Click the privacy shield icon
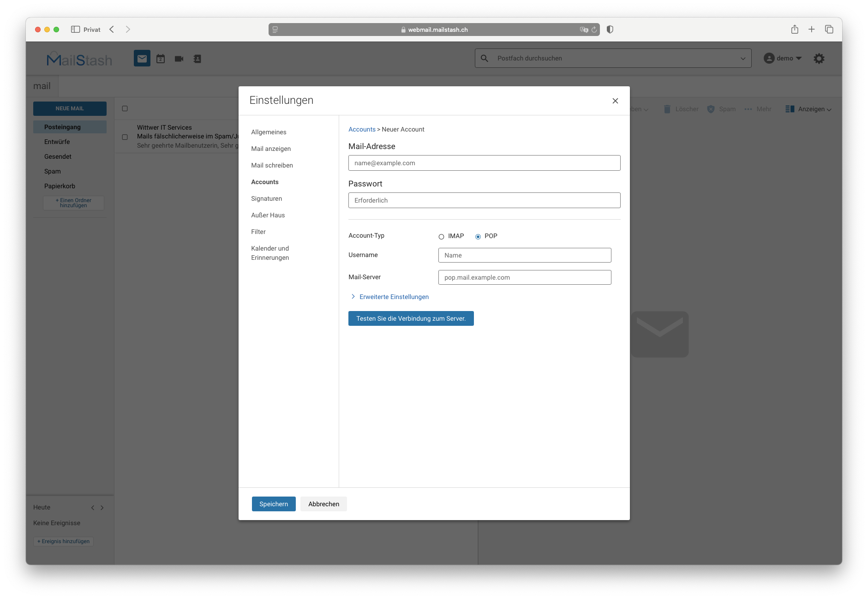This screenshot has height=599, width=868. (x=610, y=29)
